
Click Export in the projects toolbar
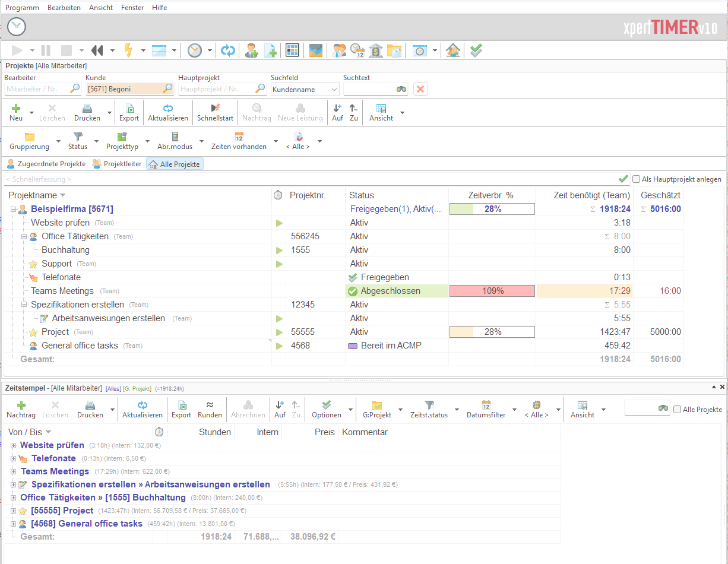(x=129, y=112)
